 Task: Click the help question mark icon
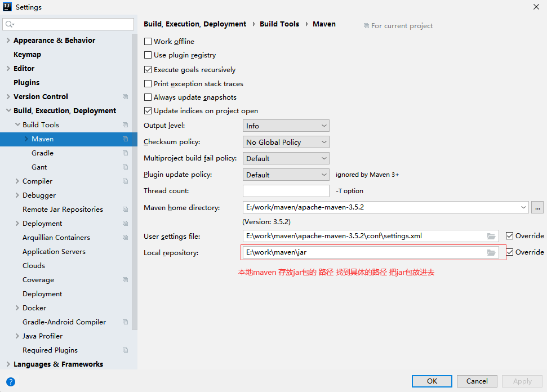click(11, 382)
